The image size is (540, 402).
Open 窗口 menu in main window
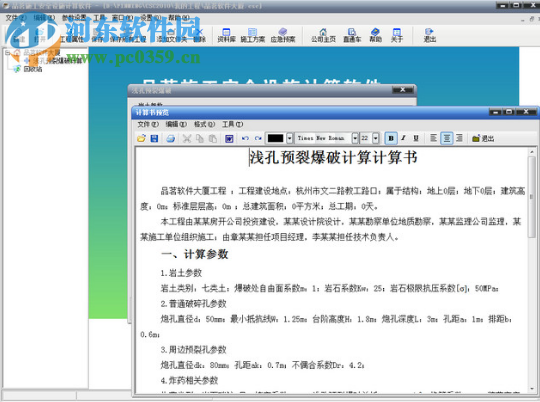122,18
